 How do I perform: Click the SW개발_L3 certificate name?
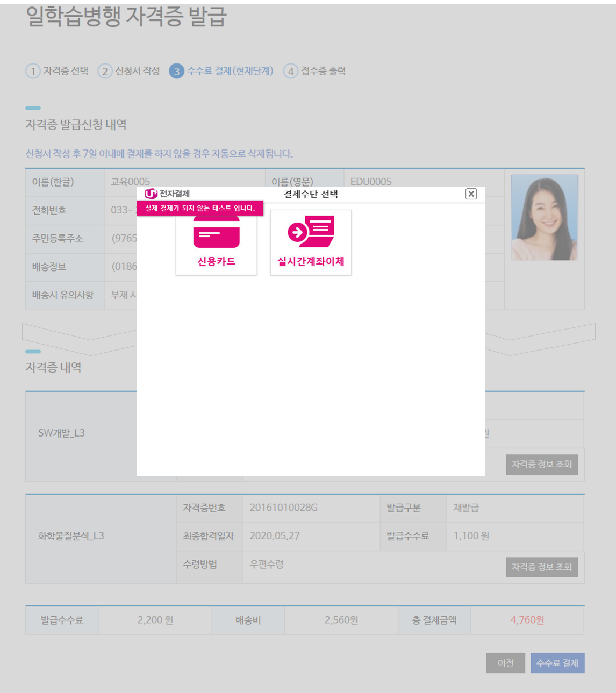61,433
